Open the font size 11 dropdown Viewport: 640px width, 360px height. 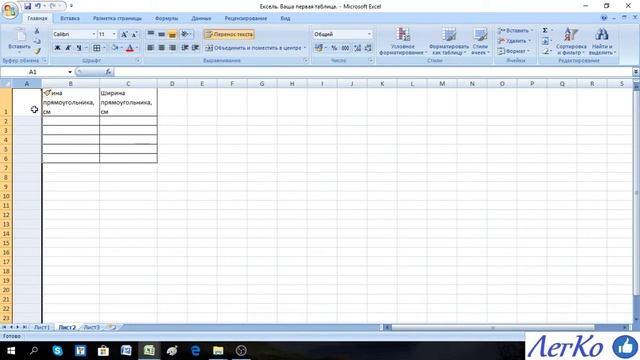(114, 34)
